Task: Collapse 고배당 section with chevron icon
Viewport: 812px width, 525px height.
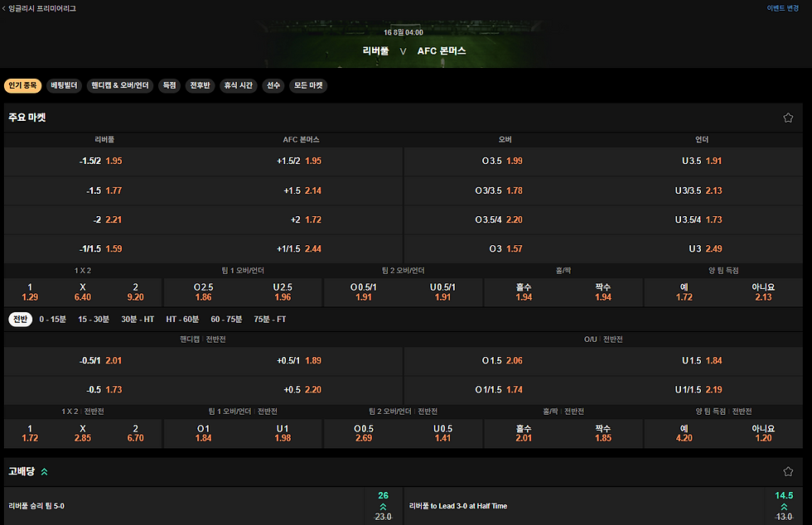Action: 45,472
